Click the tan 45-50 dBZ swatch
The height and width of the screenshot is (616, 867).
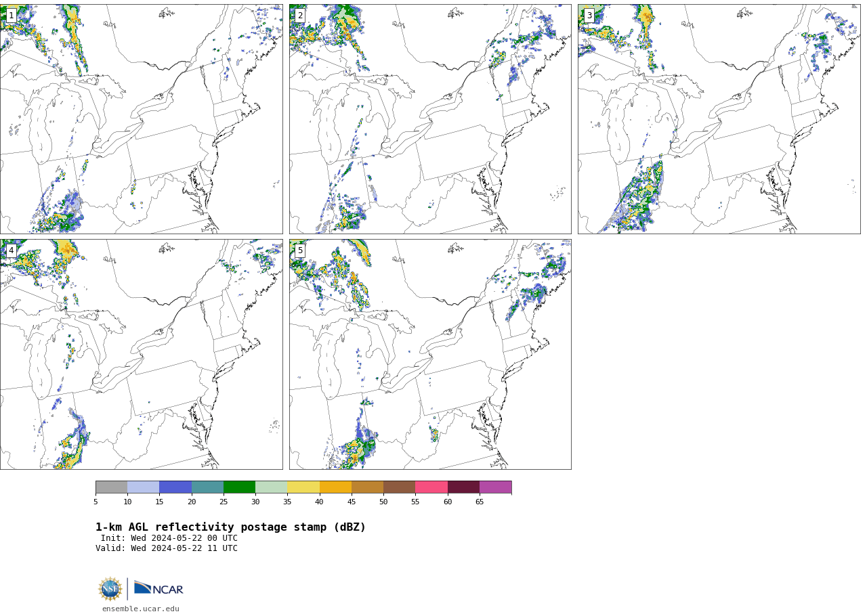367,487
